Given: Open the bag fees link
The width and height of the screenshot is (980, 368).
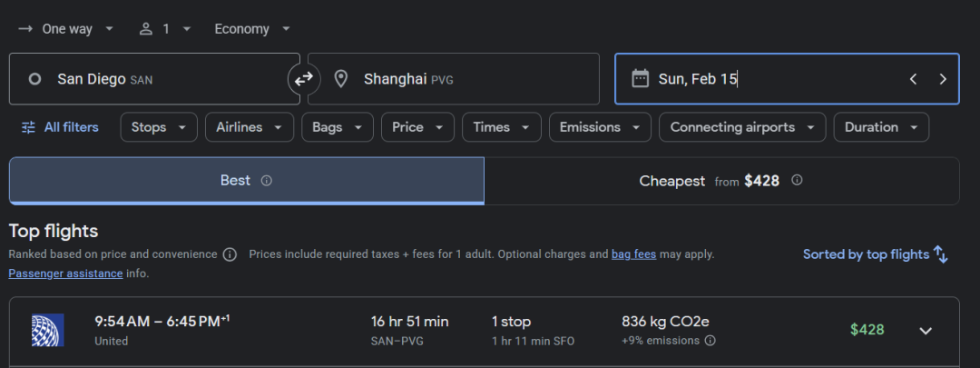Looking at the screenshot, I should (x=633, y=254).
